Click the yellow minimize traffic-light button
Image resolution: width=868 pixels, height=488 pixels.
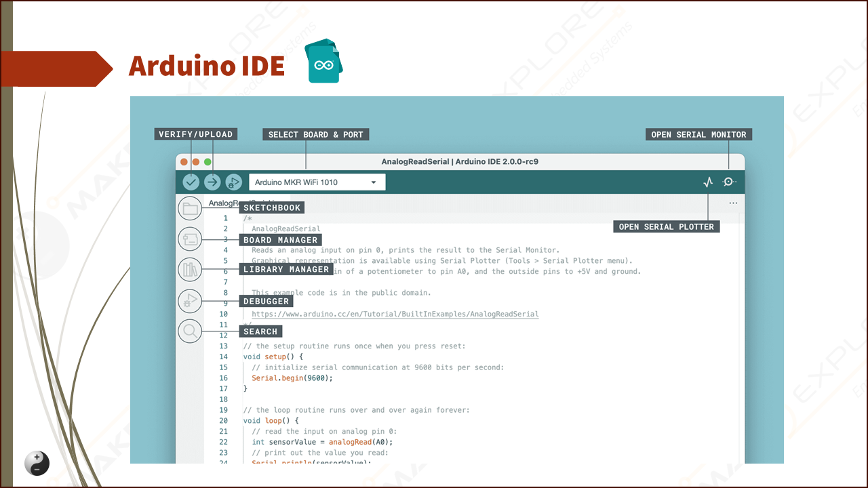(x=197, y=162)
